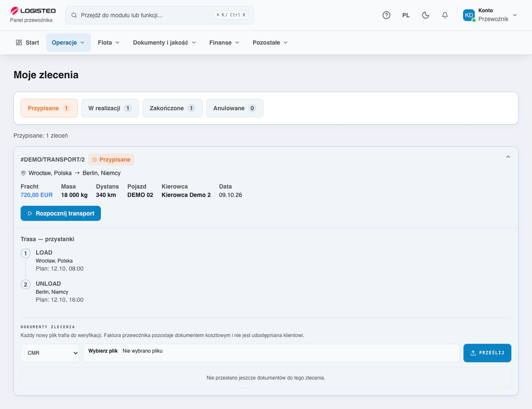Click the search magnifier icon

tap(74, 15)
